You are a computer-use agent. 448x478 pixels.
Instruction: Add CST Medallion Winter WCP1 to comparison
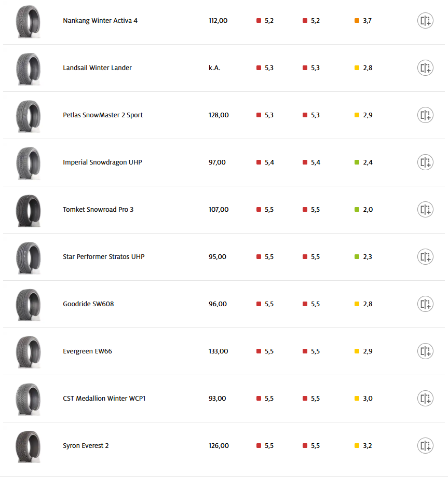[425, 399]
